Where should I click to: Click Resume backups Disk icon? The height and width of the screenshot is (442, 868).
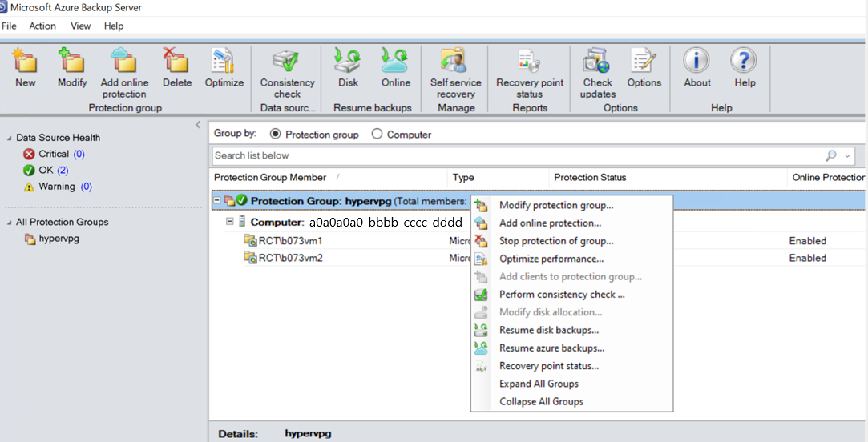click(348, 60)
